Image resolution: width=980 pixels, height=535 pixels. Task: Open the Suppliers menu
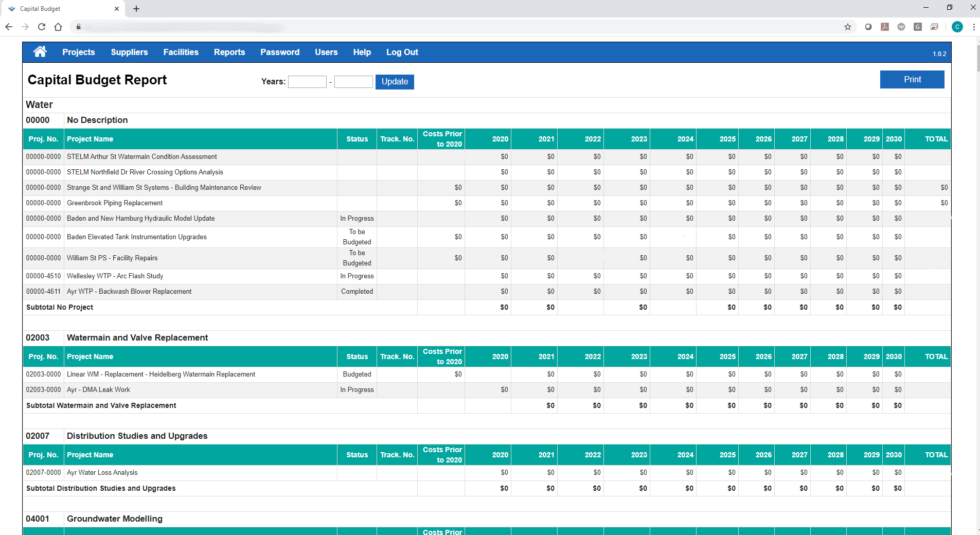tap(129, 52)
